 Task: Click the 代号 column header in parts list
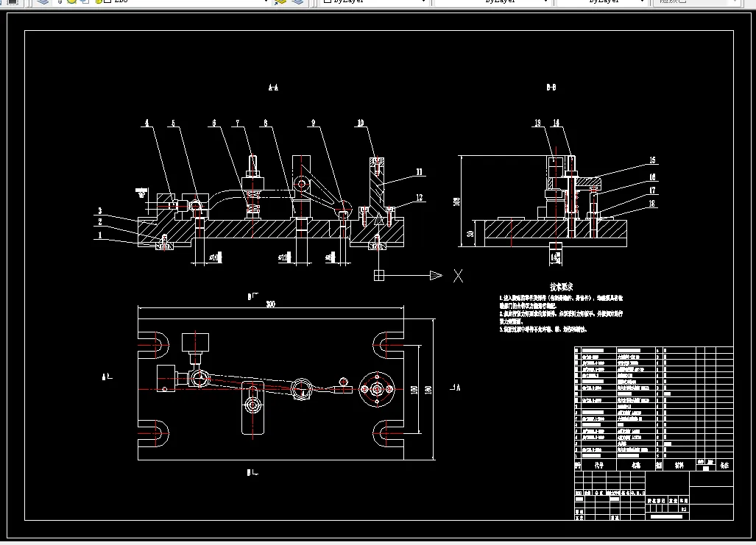click(x=598, y=466)
